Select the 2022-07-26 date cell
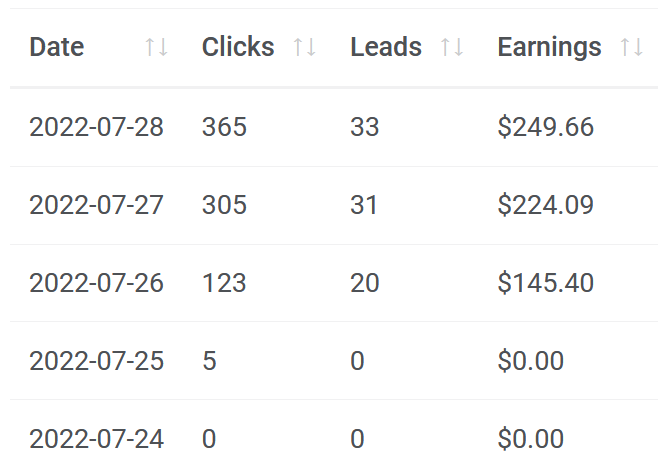 coord(96,283)
